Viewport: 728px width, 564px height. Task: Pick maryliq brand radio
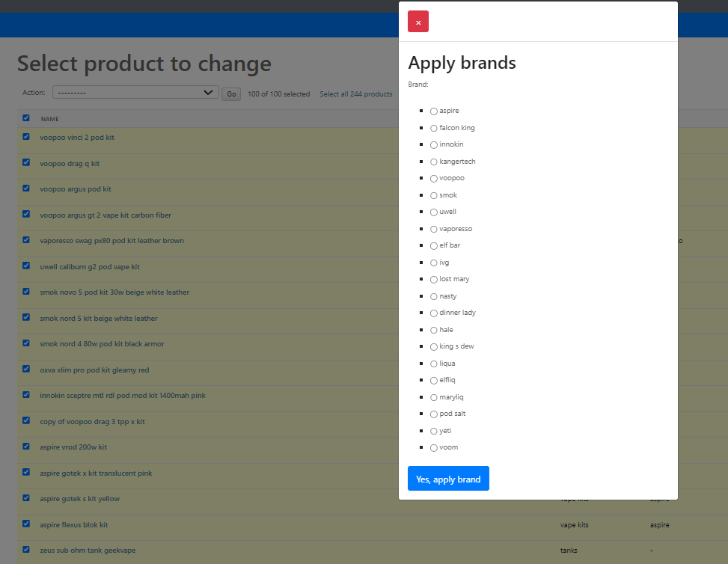point(434,397)
